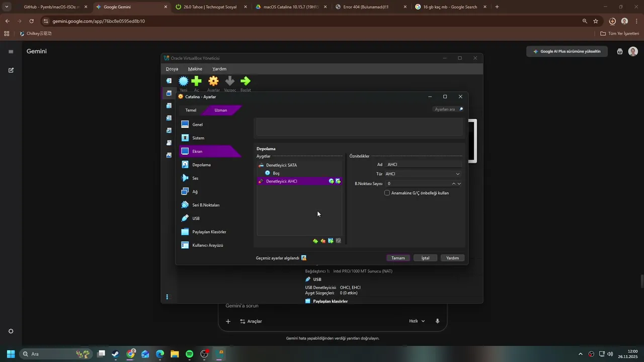Increase B.Noktası Sayısı with up arrow

point(454,184)
